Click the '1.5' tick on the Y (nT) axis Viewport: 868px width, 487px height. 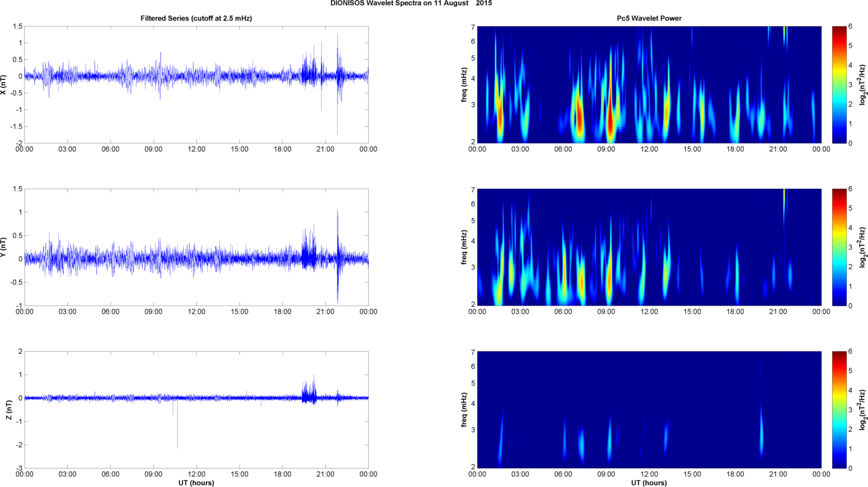click(17, 189)
